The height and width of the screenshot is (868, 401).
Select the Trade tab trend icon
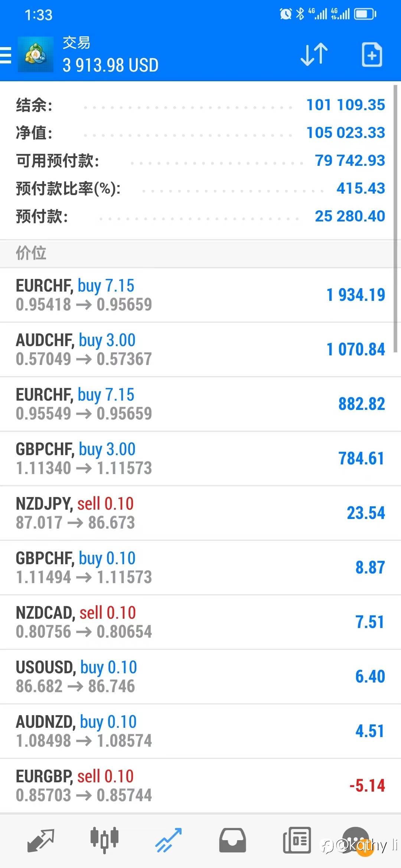[x=168, y=840]
